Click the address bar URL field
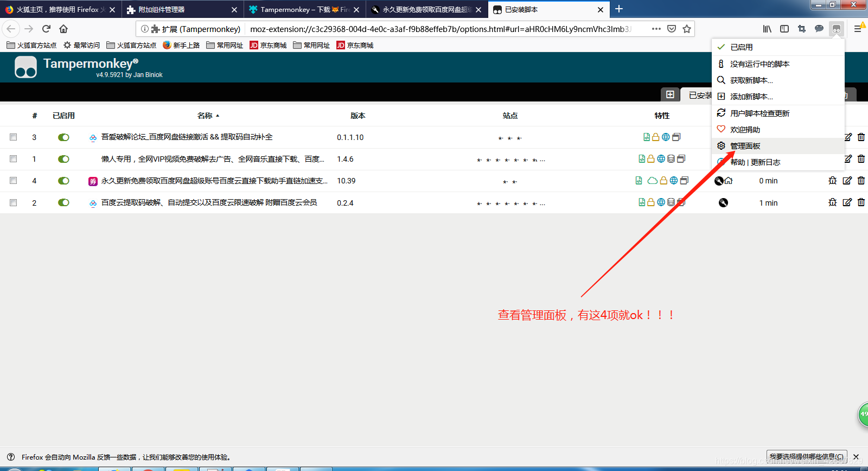Viewport: 868px width, 471px height. click(441, 29)
